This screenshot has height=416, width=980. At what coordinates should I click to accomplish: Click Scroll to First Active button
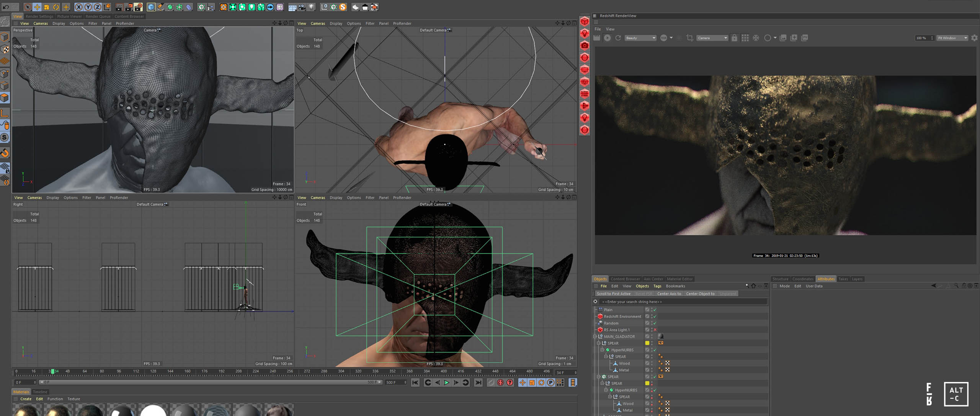[x=614, y=294]
